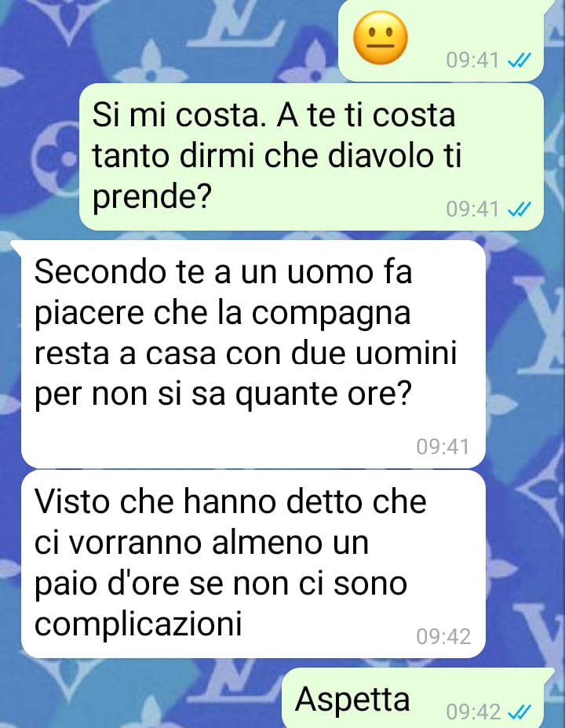Click blue double ticks on 'Si mi costa' message
The height and width of the screenshot is (728, 565).
point(519,209)
